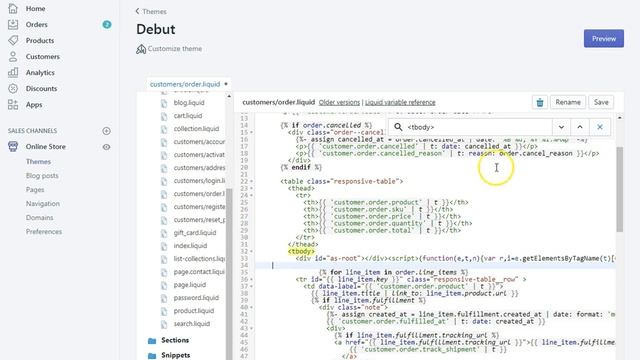The width and height of the screenshot is (640, 360).
Task: Open password.liquid in file list
Action: (196, 298)
